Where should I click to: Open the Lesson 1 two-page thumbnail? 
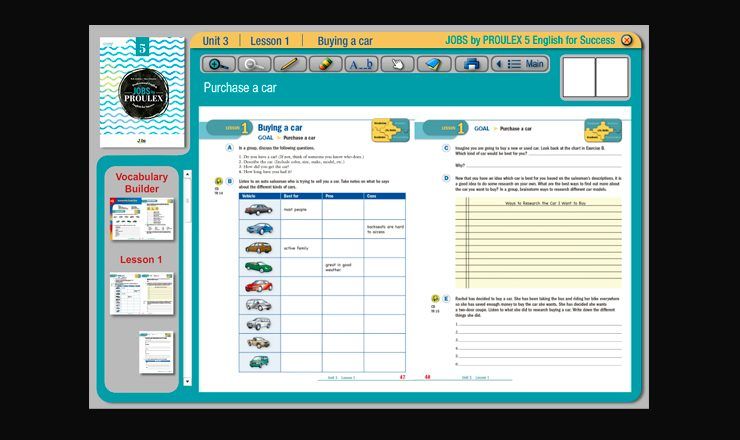click(142, 294)
